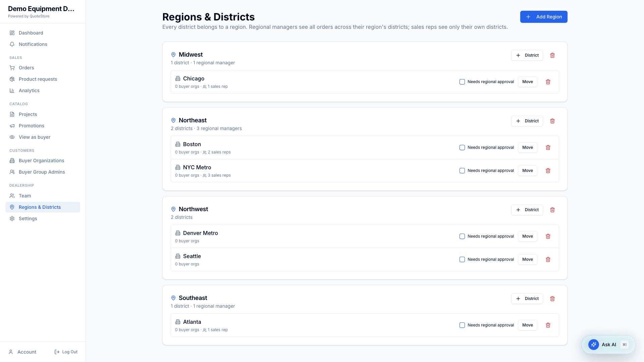Open Settings in sidebar
Viewport: 644px width, 362px height.
[43, 219]
